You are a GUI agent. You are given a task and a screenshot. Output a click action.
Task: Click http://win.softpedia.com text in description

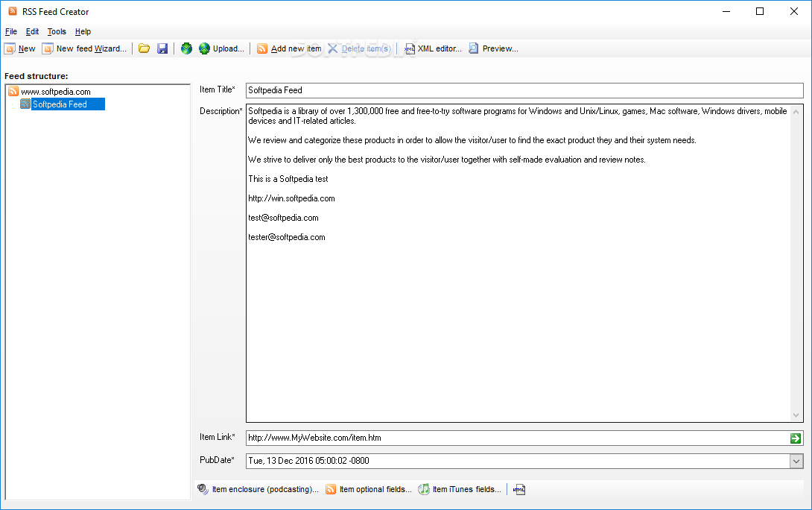pyautogui.click(x=291, y=198)
